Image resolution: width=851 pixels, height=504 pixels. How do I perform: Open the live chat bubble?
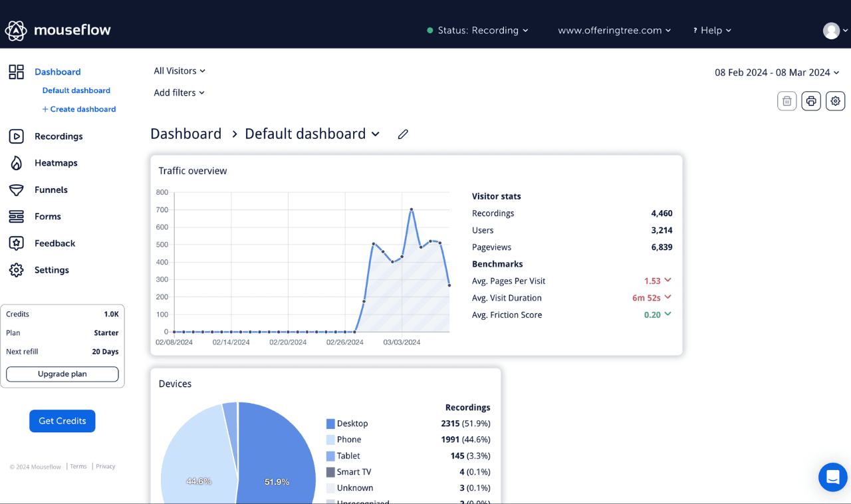832,477
